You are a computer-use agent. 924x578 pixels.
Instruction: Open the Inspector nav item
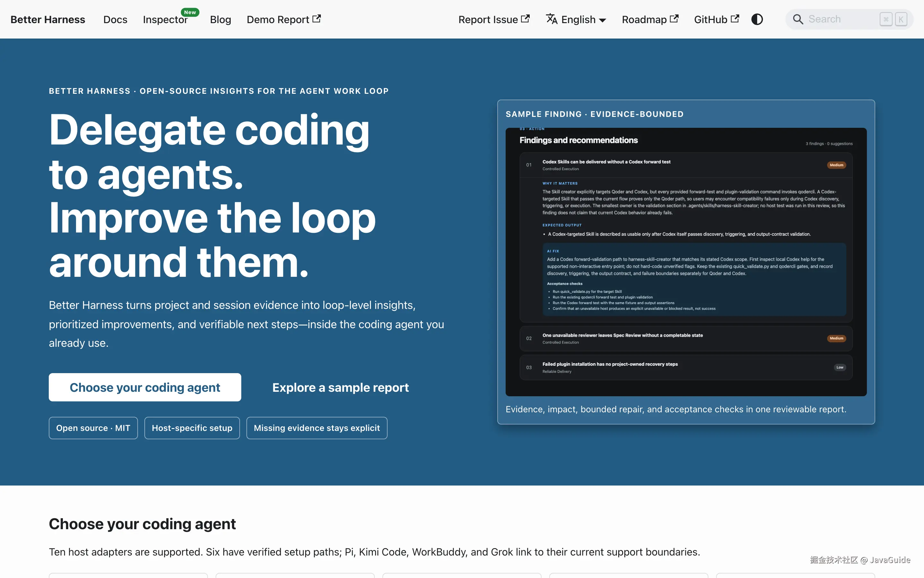[x=165, y=19]
